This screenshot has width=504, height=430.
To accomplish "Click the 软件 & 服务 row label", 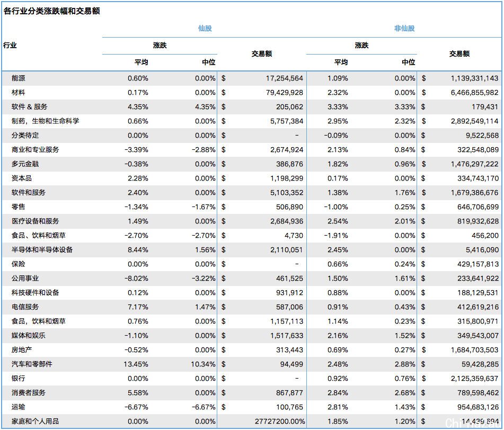I will click(x=30, y=106).
